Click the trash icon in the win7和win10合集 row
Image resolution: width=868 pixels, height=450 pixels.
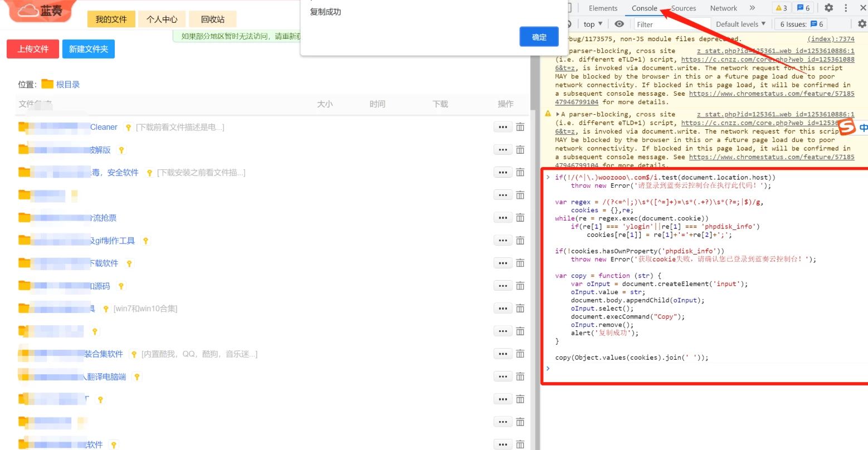(520, 309)
